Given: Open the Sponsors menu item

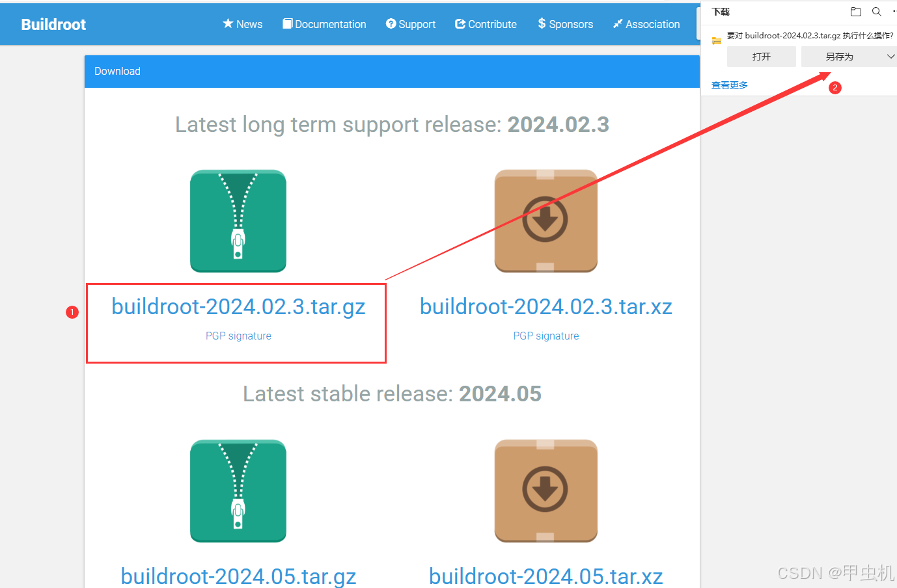Looking at the screenshot, I should [565, 24].
